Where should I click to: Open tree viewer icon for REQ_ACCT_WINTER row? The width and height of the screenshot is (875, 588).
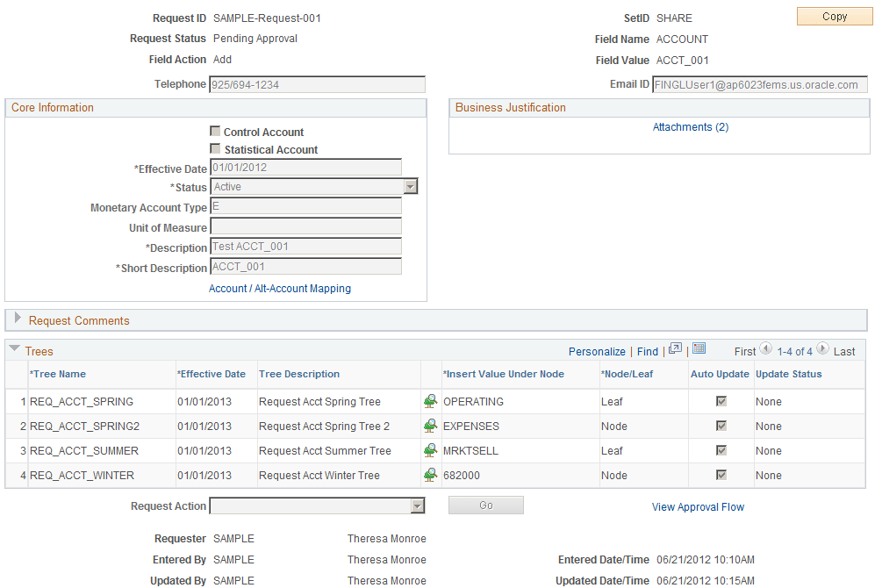[429, 475]
